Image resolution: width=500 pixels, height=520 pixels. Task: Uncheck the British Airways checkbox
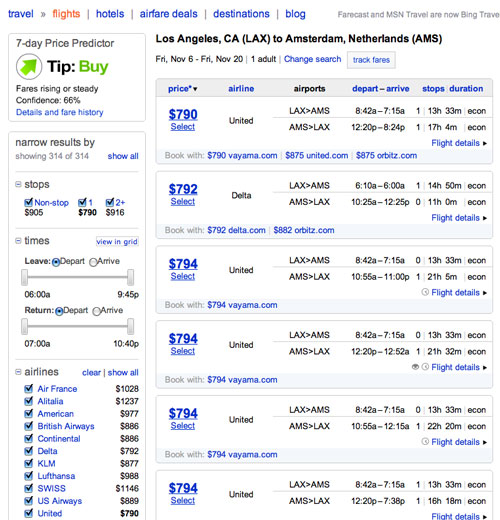click(x=29, y=426)
